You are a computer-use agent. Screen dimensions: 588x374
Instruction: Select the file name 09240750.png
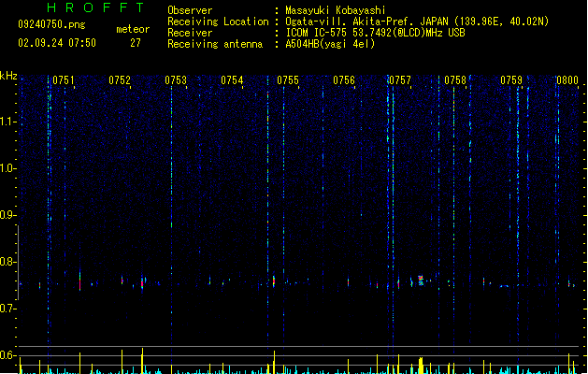[51, 24]
